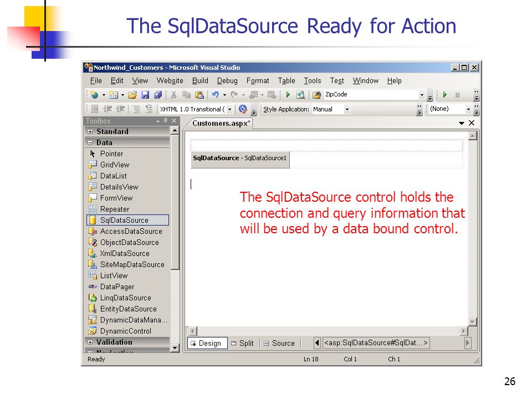Screen dimensions: 532x399
Task: Click the New Project toolbar icon
Action: click(95, 95)
